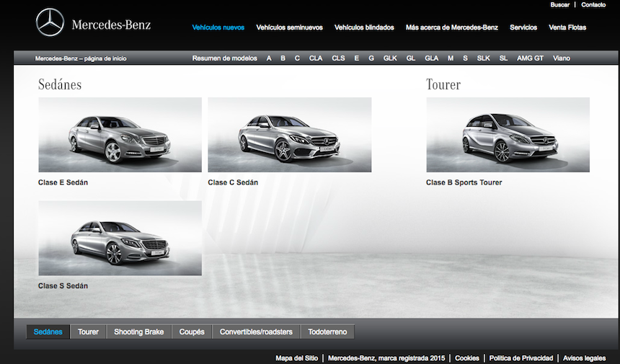This screenshot has height=364, width=620.
Task: Switch to the Shooting Brake tab
Action: pyautogui.click(x=139, y=332)
